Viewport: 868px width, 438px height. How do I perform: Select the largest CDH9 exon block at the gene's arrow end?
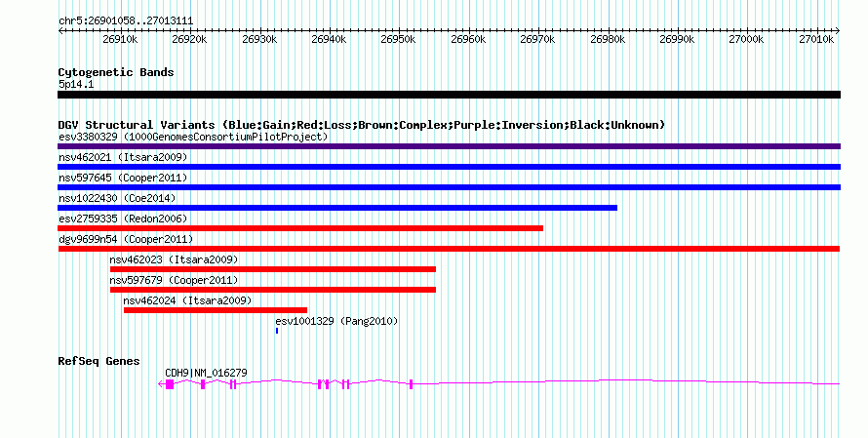pos(170,384)
